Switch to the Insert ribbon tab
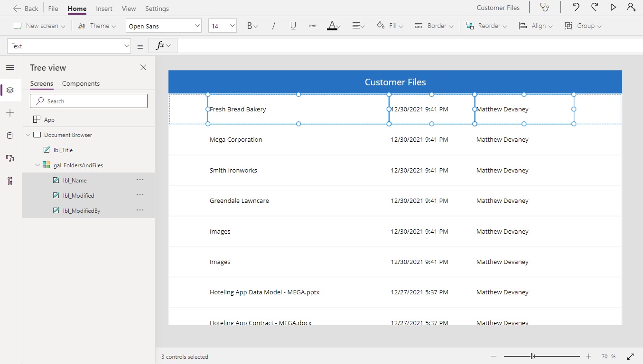The width and height of the screenshot is (643, 364). [104, 8]
